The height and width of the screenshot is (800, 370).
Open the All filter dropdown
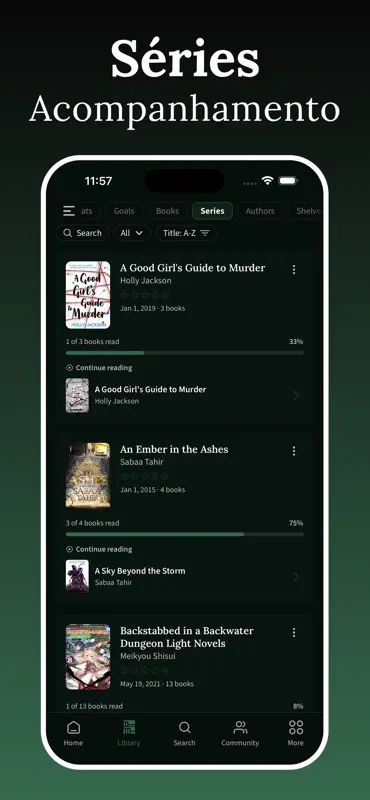(132, 233)
